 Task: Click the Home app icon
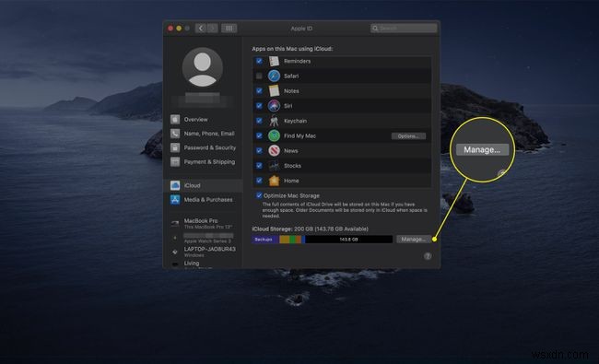tap(274, 181)
